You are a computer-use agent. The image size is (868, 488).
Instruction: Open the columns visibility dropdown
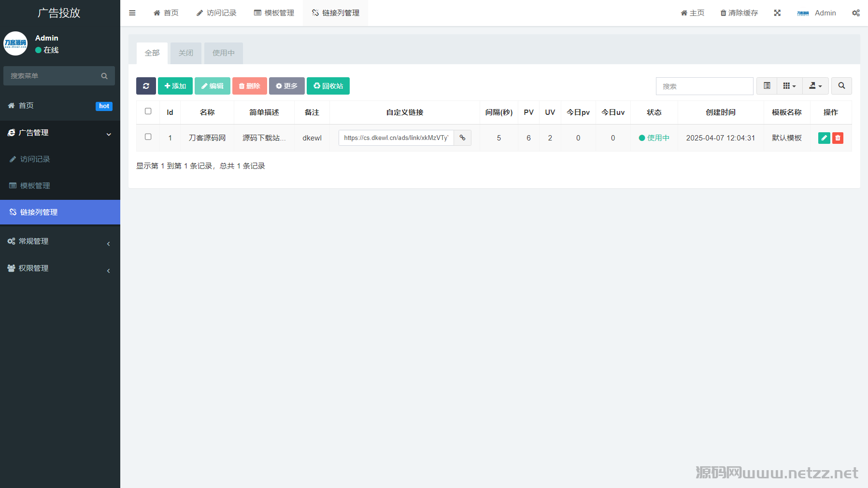pos(790,86)
